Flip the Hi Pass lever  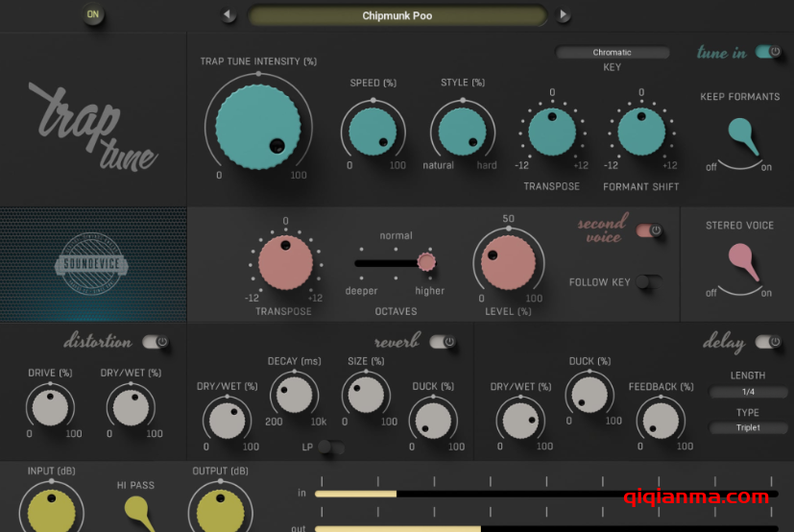pos(140,514)
